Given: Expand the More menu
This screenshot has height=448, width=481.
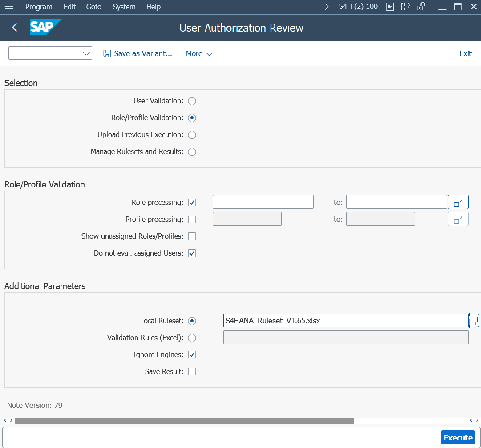Looking at the screenshot, I should tap(199, 54).
